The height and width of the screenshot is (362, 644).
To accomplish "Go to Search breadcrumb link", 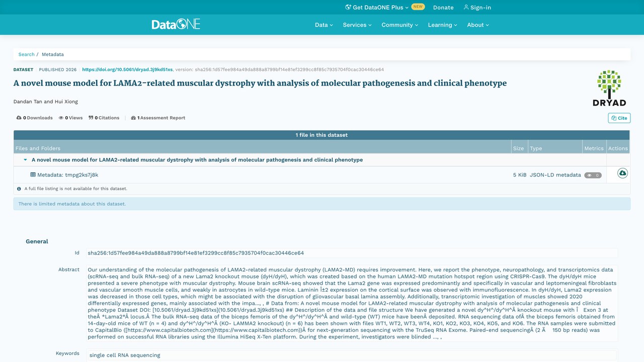I will (x=27, y=54).
